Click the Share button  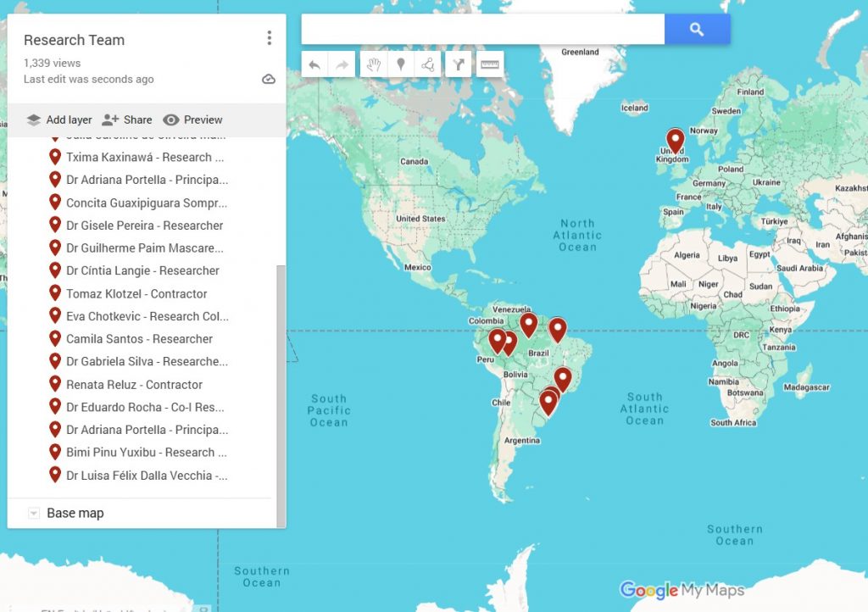(x=127, y=120)
